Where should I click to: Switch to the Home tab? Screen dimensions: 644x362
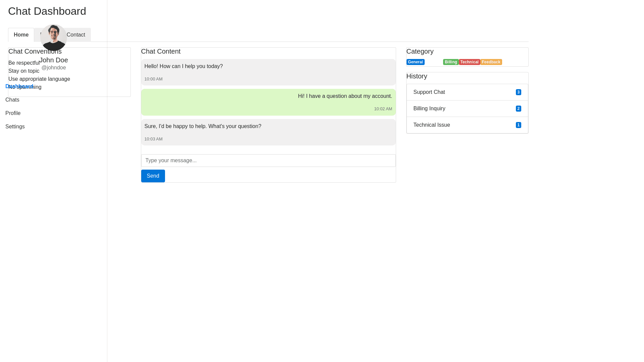21,35
